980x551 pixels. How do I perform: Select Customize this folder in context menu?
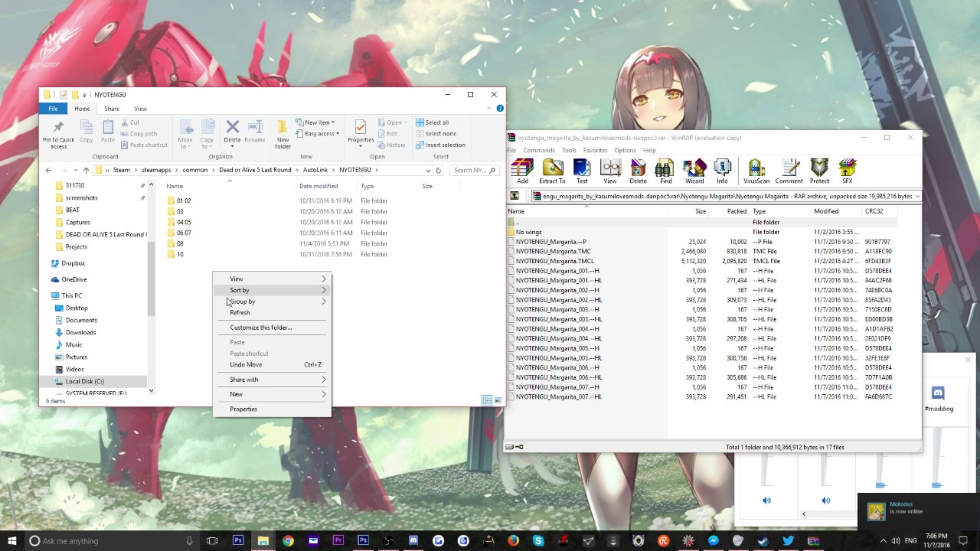(x=272, y=328)
